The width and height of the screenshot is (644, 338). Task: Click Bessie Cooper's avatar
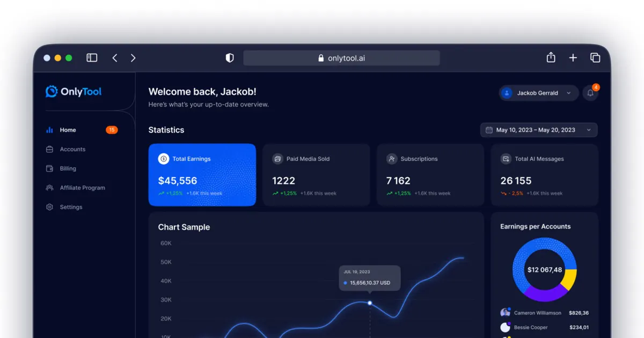[505, 327]
